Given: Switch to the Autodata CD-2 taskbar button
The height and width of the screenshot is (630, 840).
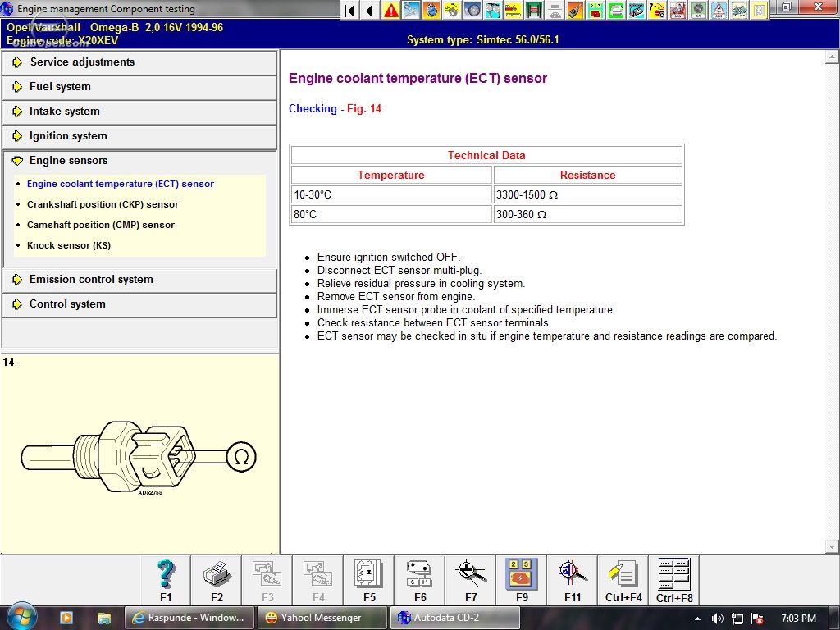Looking at the screenshot, I should (454, 618).
